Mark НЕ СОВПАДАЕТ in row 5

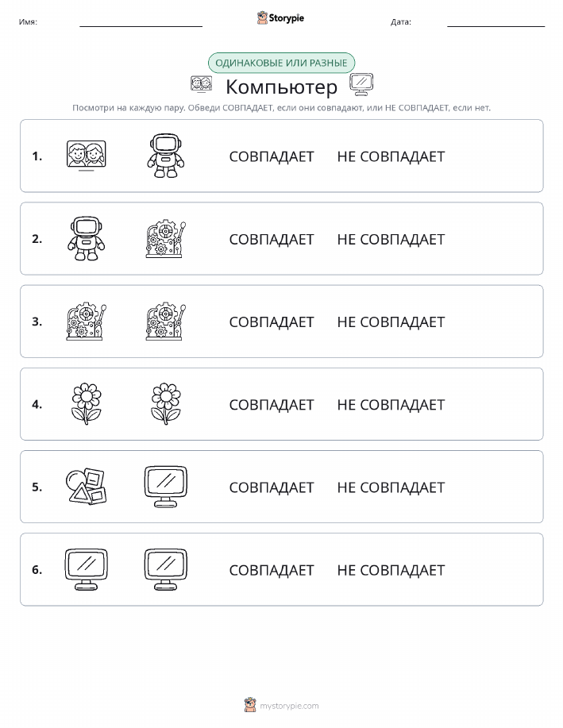tap(391, 487)
